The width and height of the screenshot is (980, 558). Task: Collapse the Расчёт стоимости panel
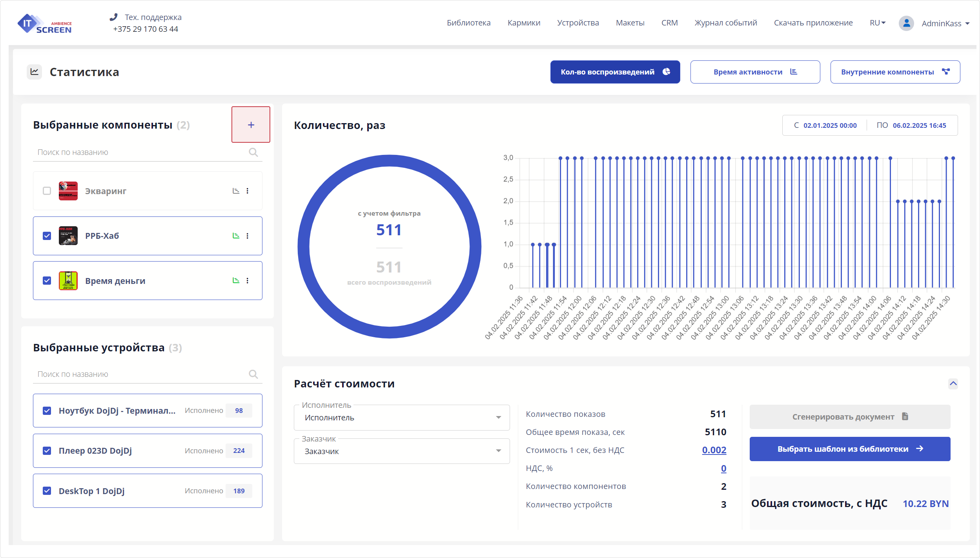(x=953, y=384)
